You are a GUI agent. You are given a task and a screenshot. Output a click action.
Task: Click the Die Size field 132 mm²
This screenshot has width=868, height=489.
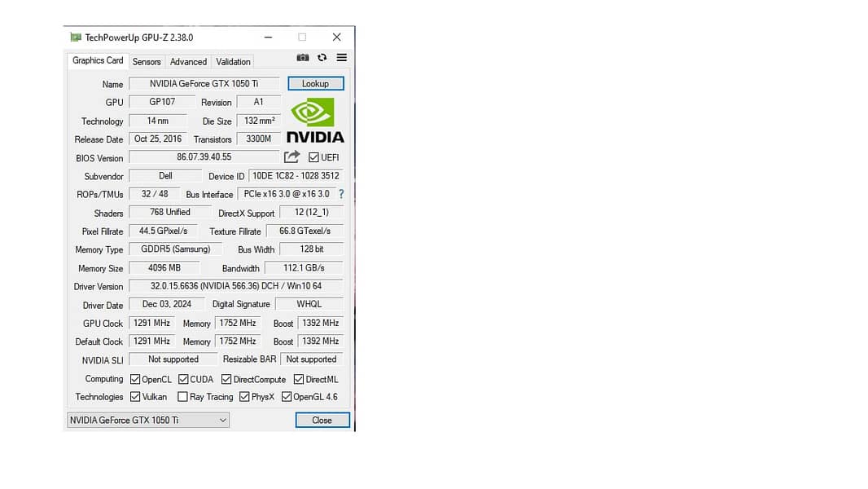point(259,121)
